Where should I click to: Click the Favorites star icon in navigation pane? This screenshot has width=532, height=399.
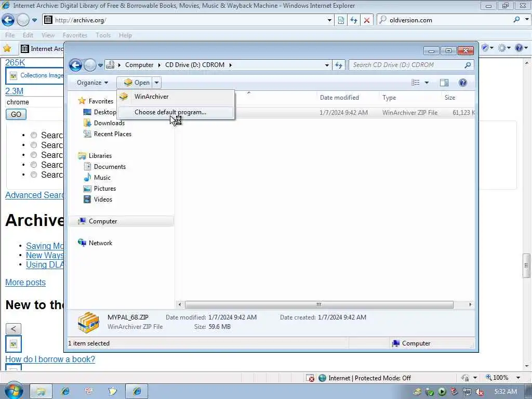pyautogui.click(x=82, y=101)
